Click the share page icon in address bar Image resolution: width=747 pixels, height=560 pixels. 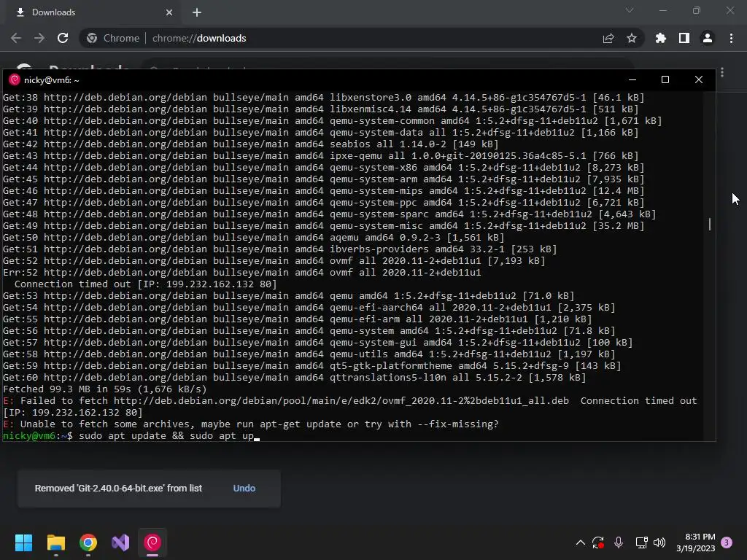point(608,38)
